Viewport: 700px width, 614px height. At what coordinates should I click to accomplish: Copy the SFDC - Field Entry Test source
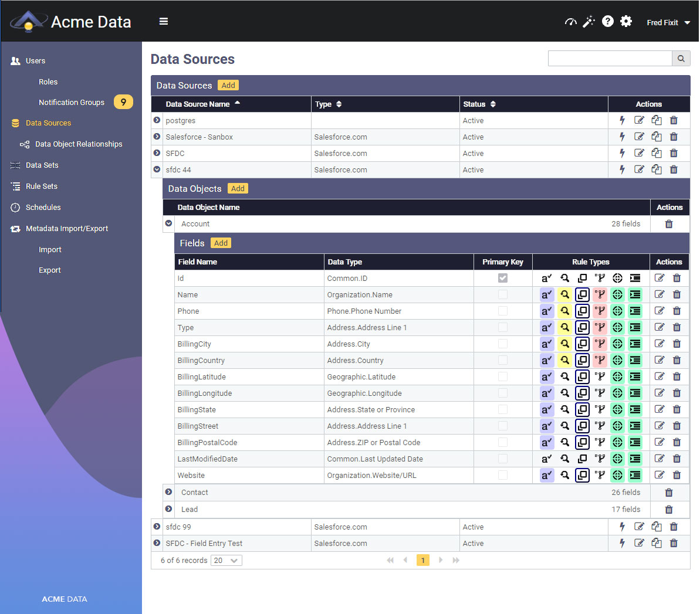(x=656, y=543)
